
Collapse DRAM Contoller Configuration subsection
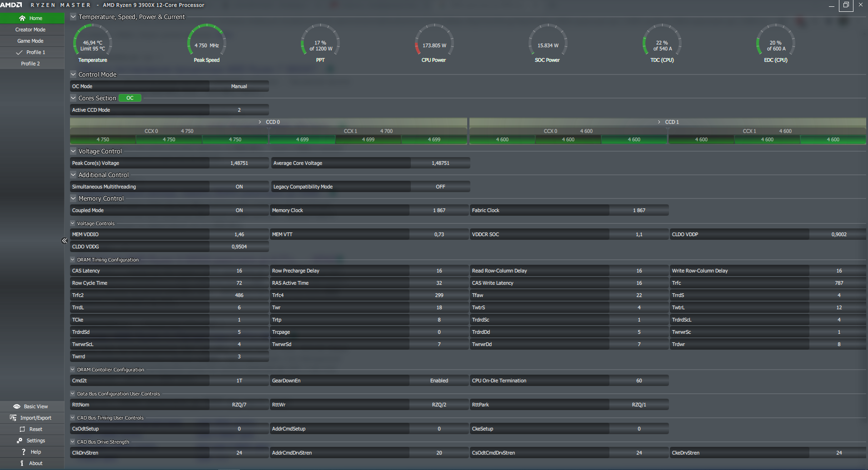click(73, 370)
